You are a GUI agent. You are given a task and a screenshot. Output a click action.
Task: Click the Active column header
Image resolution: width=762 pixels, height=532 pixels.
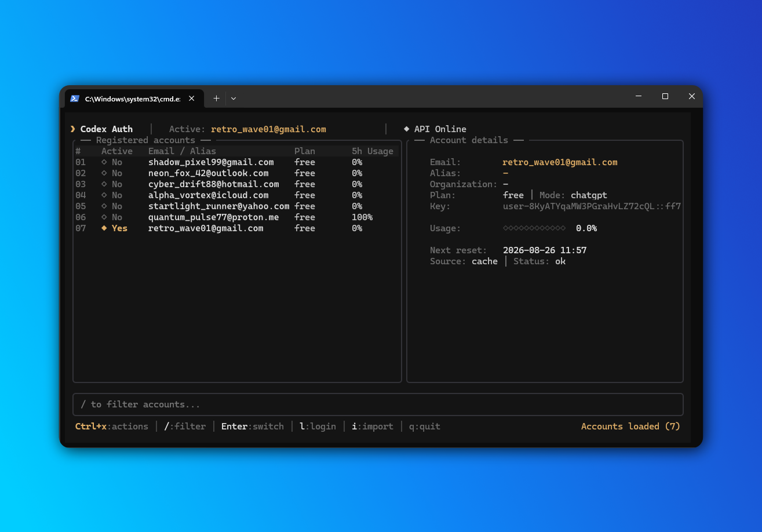point(117,151)
